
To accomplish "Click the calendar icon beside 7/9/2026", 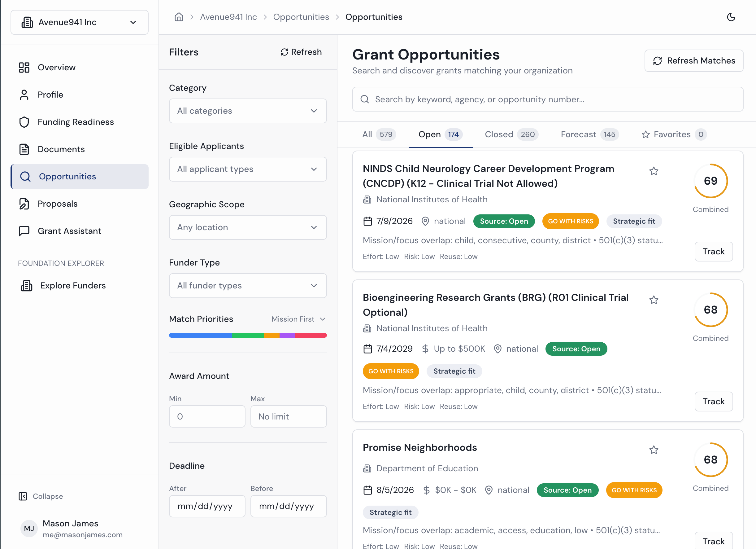I will coord(368,221).
